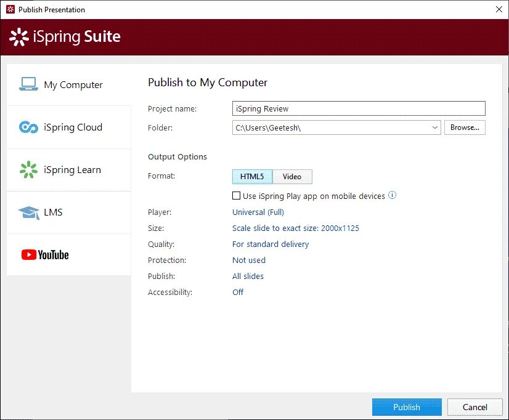Expand the Folder path dropdown arrow
Viewport: 509px width, 420px height.
[x=435, y=127]
